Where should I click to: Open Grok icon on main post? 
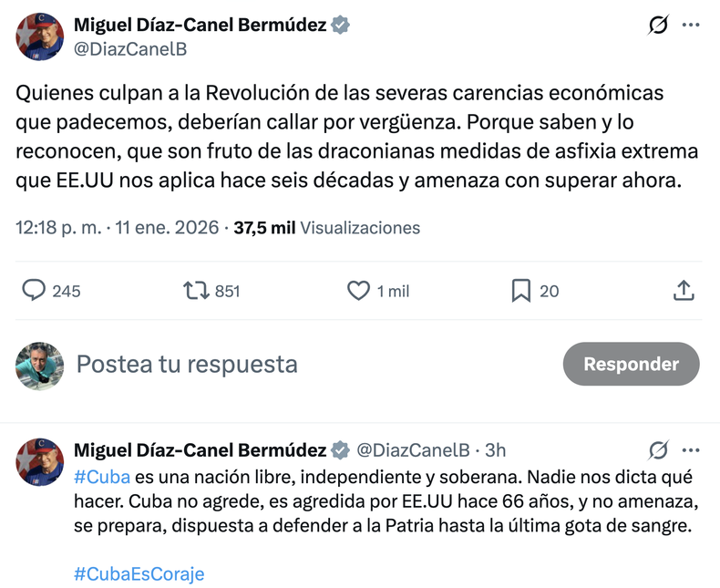(657, 26)
